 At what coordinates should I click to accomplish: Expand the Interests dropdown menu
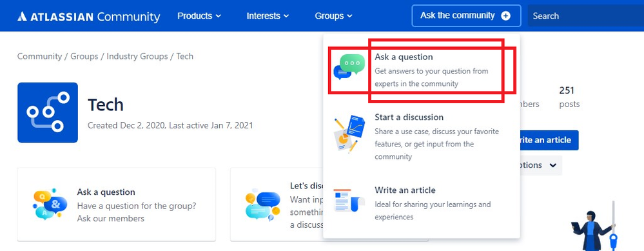tap(268, 16)
